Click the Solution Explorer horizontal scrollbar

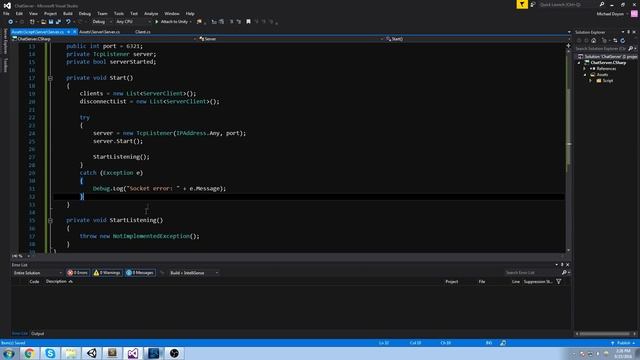pyautogui.click(x=605, y=334)
